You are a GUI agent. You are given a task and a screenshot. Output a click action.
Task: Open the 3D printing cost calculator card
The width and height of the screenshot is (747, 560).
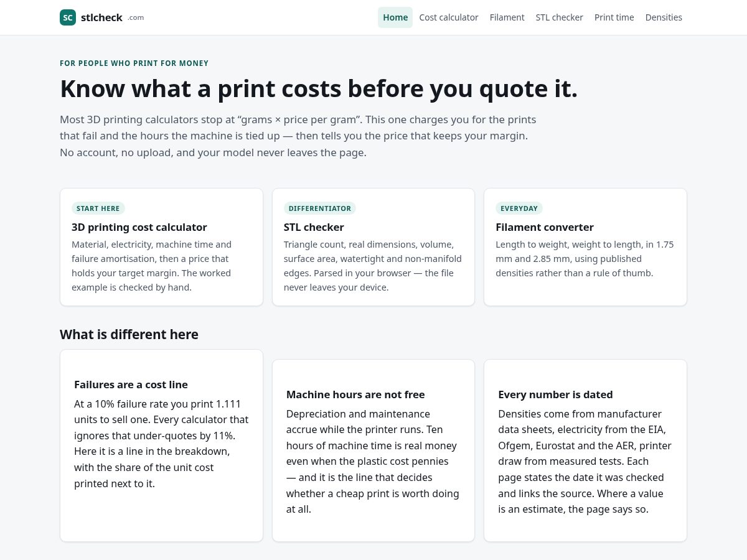click(x=161, y=247)
